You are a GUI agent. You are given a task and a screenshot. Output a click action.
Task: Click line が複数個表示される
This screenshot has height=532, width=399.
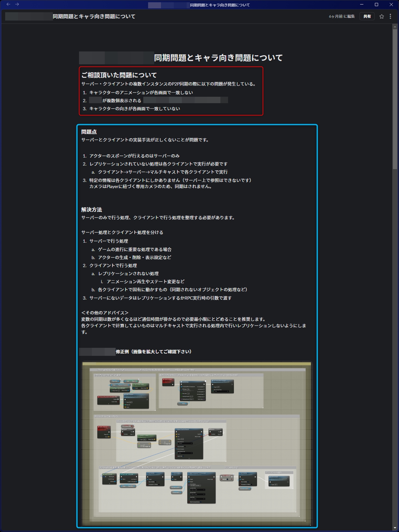coord(122,100)
